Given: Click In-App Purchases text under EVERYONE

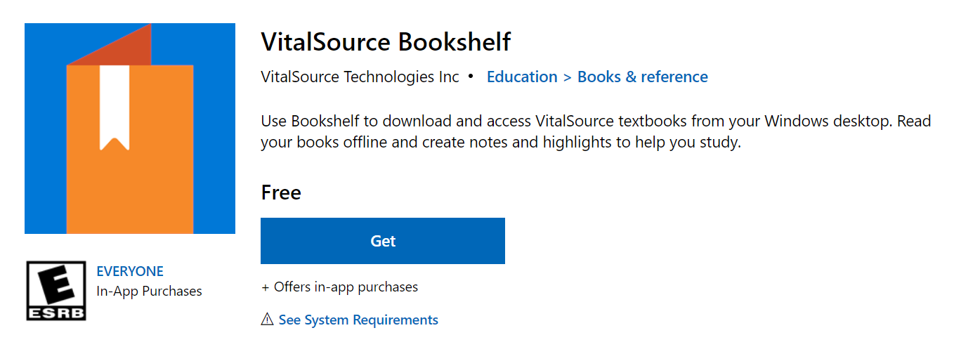Looking at the screenshot, I should coord(149,291).
